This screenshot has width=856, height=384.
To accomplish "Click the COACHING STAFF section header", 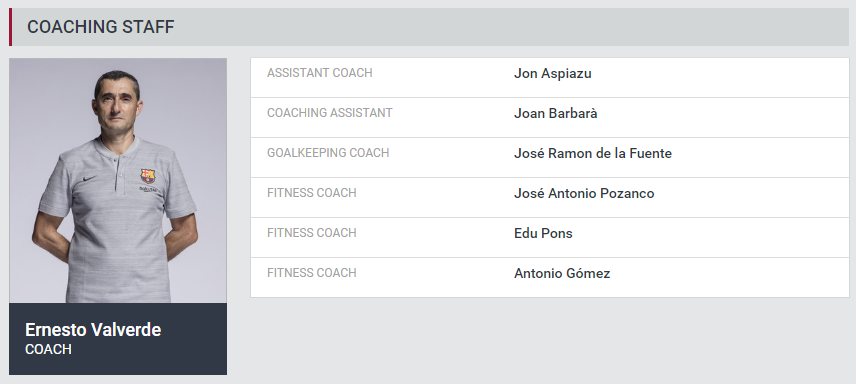I will click(x=101, y=27).
